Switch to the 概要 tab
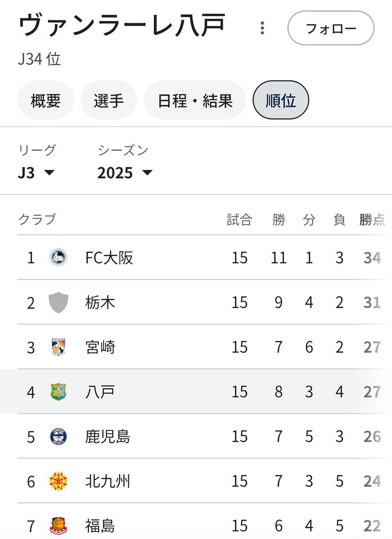This screenshot has width=392, height=539. click(x=45, y=100)
